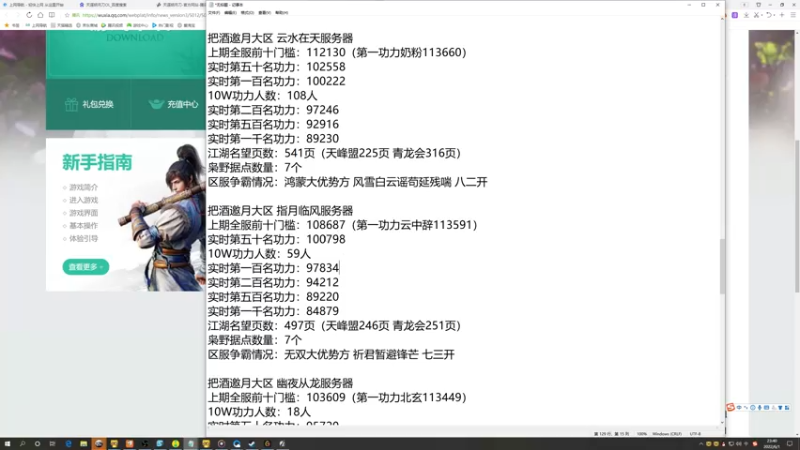Click the volume icon in system tray
800x450 pixels.
[x=738, y=444]
